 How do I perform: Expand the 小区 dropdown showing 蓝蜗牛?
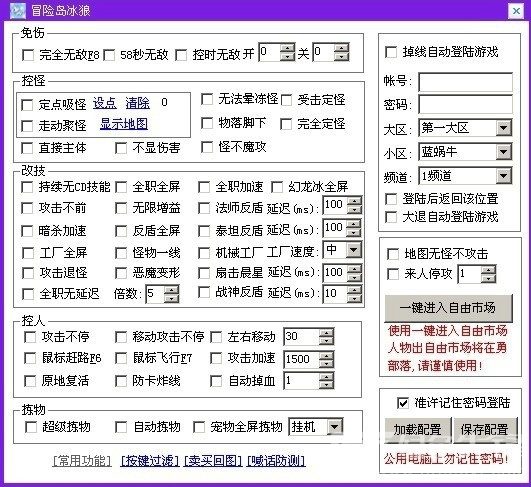[x=465, y=151]
